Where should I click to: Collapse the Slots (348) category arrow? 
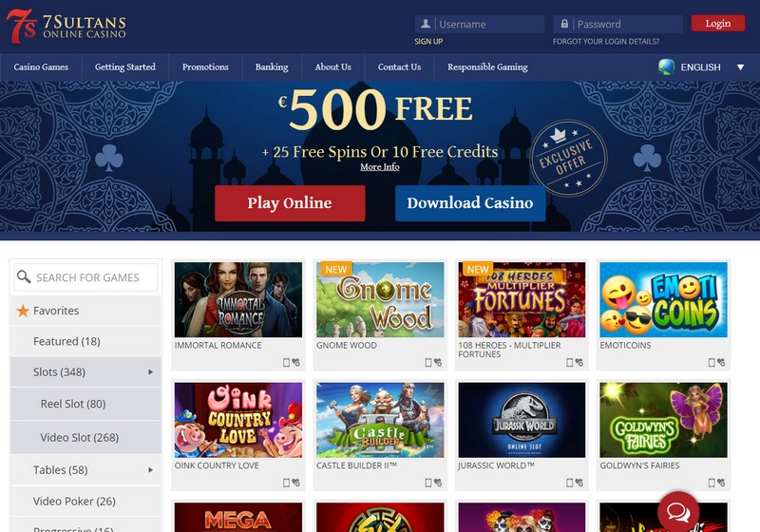(x=150, y=372)
